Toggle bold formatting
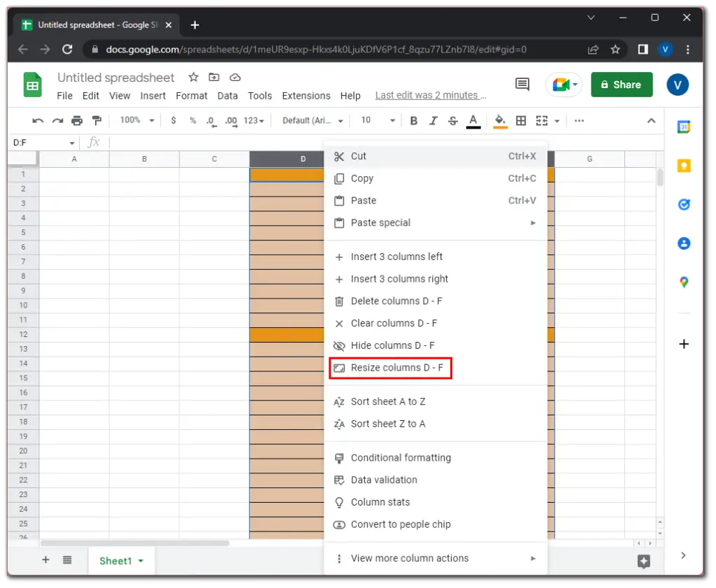The height and width of the screenshot is (588, 716). (413, 121)
